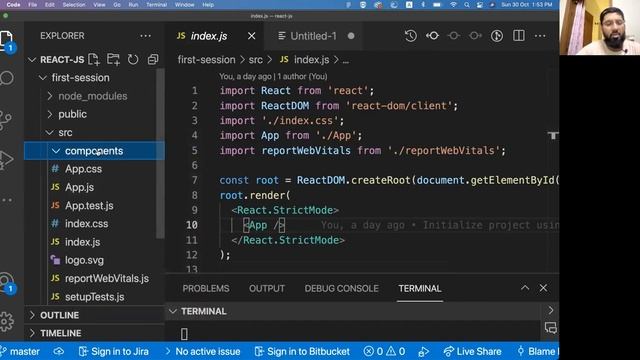Click the New File icon in REACT-JS header
This screenshot has height=360, width=640.
(94, 60)
